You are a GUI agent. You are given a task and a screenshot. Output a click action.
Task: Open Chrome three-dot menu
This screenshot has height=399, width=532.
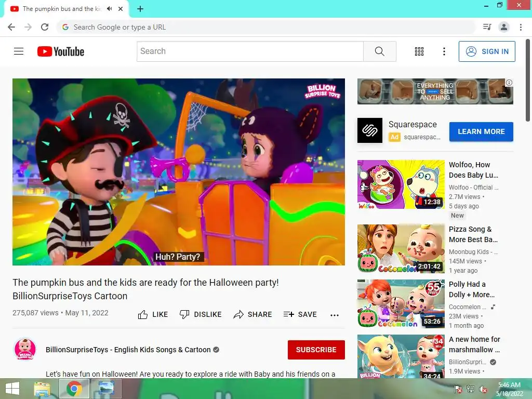pyautogui.click(x=521, y=27)
